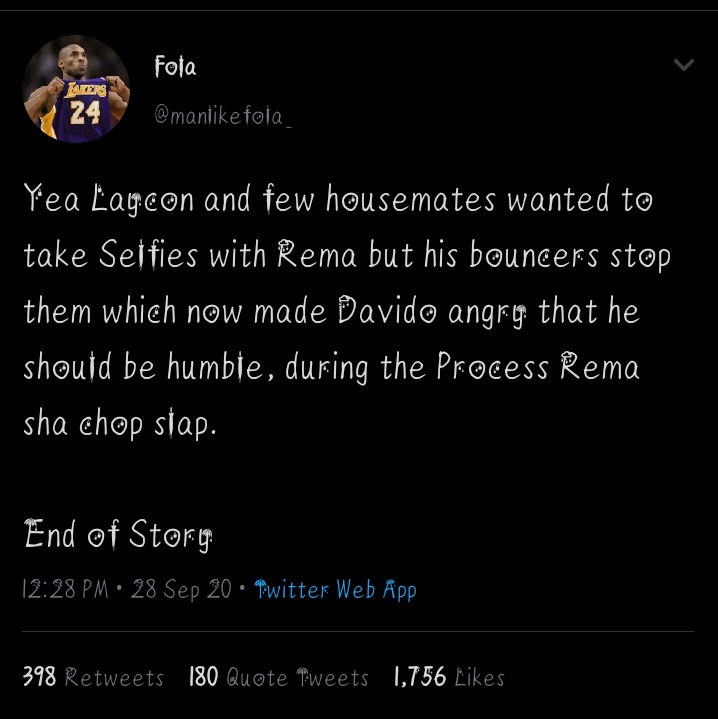Click the 398 retweet count number
The width and height of the screenshot is (718, 719).
pyautogui.click(x=39, y=677)
